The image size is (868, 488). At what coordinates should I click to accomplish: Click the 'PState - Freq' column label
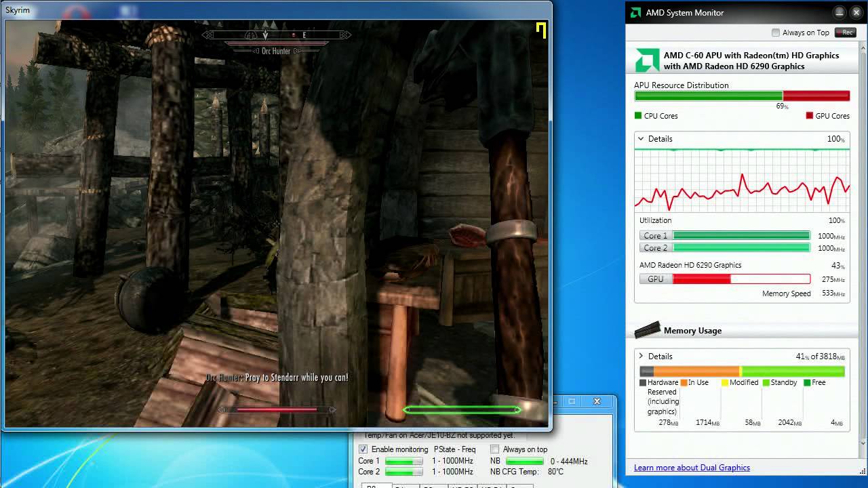454,449
